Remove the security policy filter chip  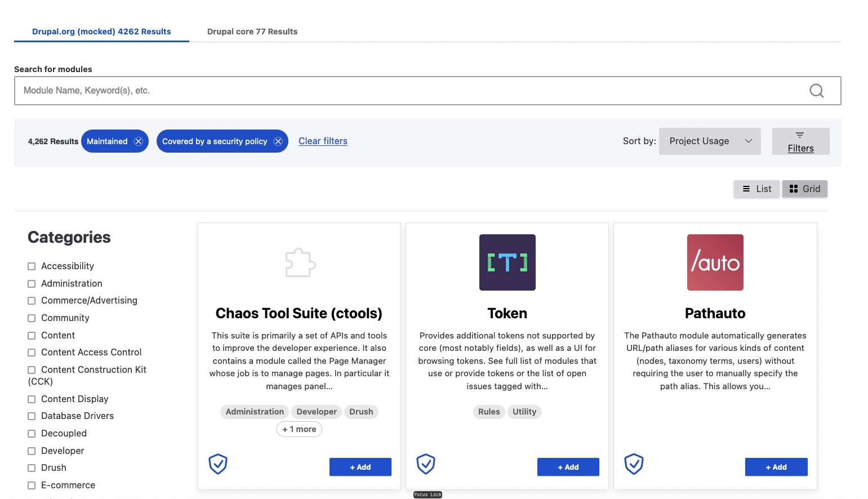coord(278,141)
